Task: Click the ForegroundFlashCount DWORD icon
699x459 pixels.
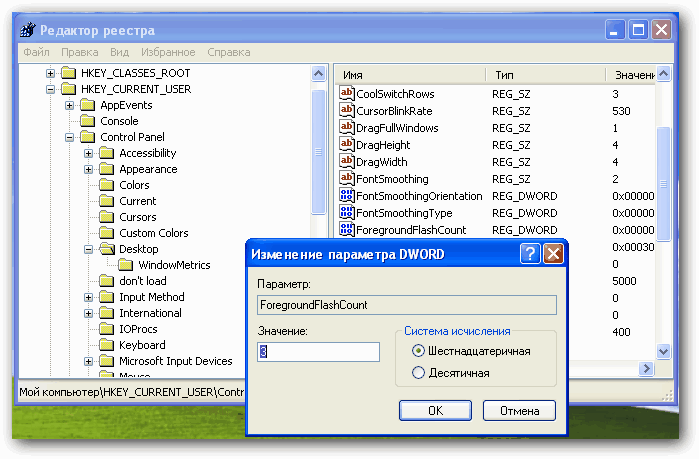Action: [346, 229]
